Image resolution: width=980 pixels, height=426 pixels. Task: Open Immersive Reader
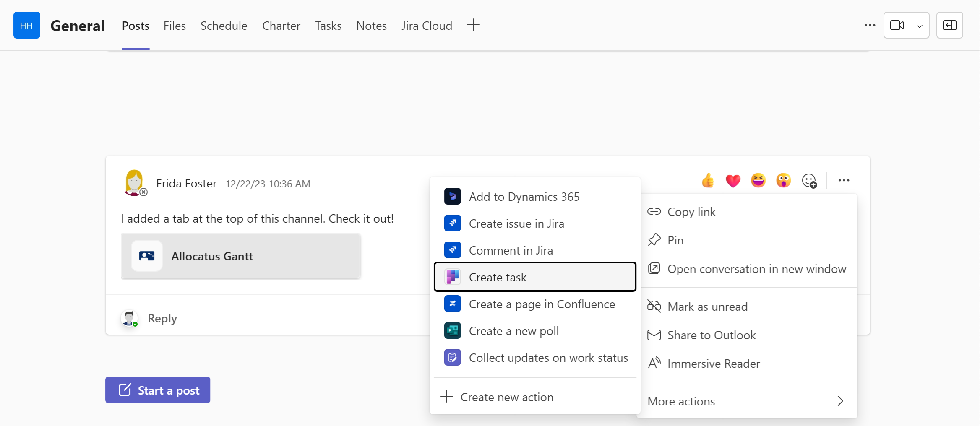click(749, 364)
